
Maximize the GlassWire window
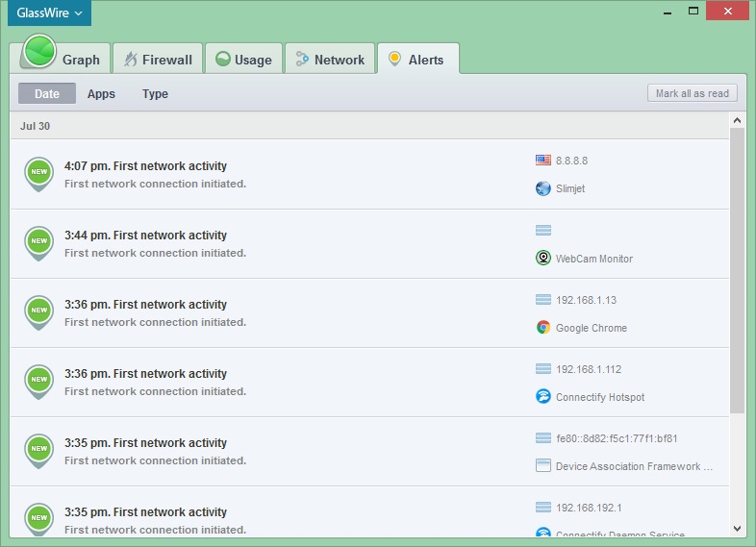point(693,12)
